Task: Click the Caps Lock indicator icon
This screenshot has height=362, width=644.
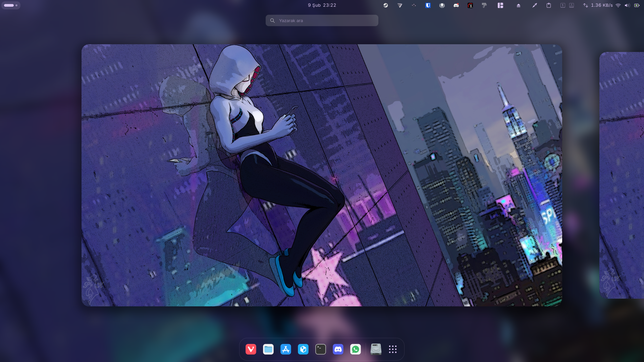Action: (572, 5)
